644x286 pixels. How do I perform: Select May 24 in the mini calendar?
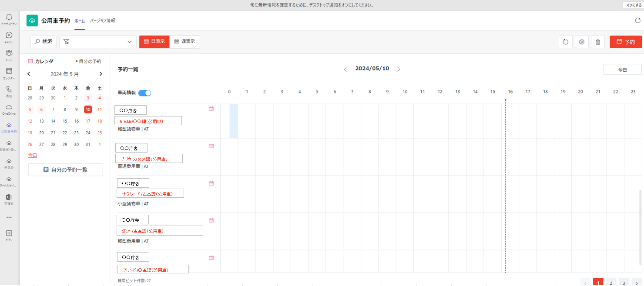[x=88, y=133]
